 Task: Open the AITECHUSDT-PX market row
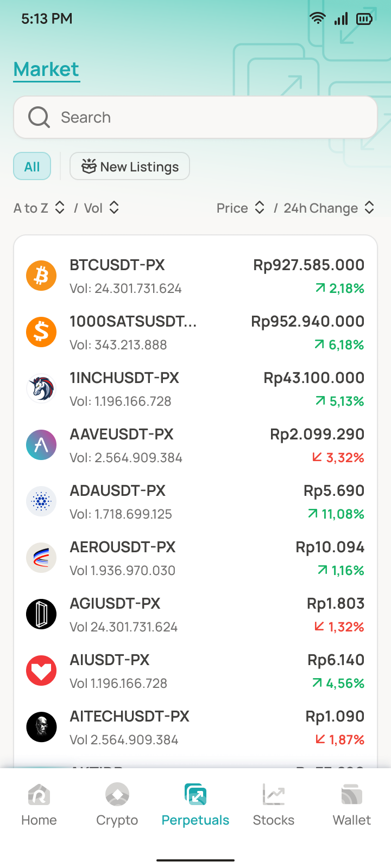coord(195,727)
